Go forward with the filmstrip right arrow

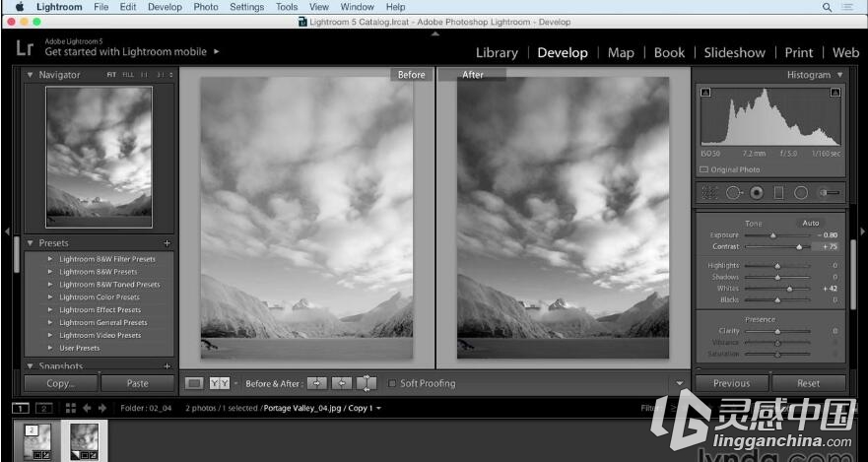pos(102,409)
